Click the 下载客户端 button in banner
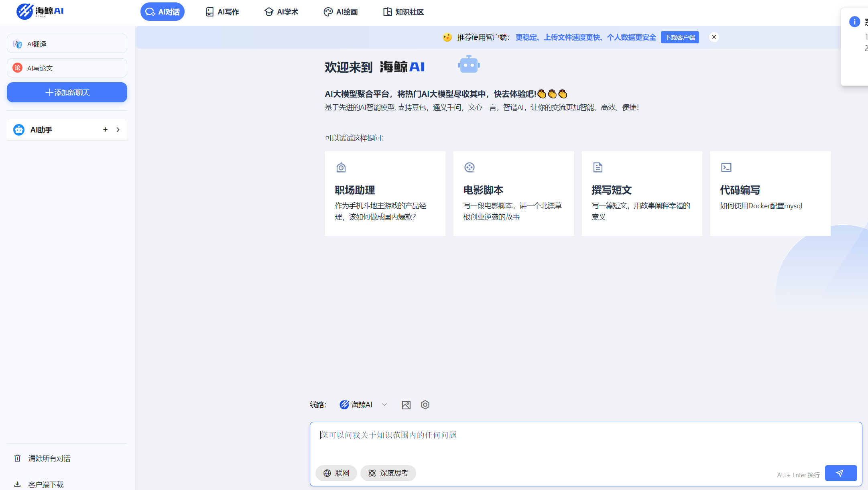 (x=680, y=37)
